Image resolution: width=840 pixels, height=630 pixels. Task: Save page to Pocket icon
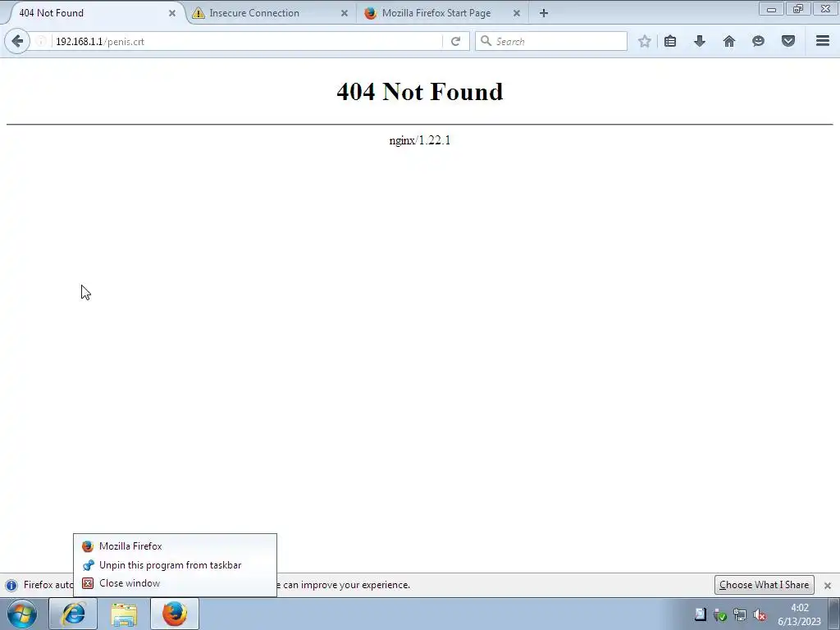(788, 41)
